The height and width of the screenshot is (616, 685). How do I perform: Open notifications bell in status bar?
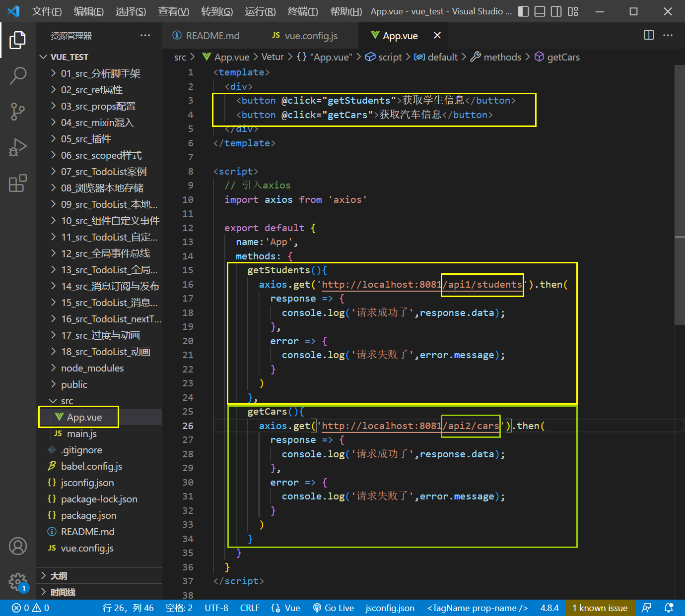pos(669,608)
